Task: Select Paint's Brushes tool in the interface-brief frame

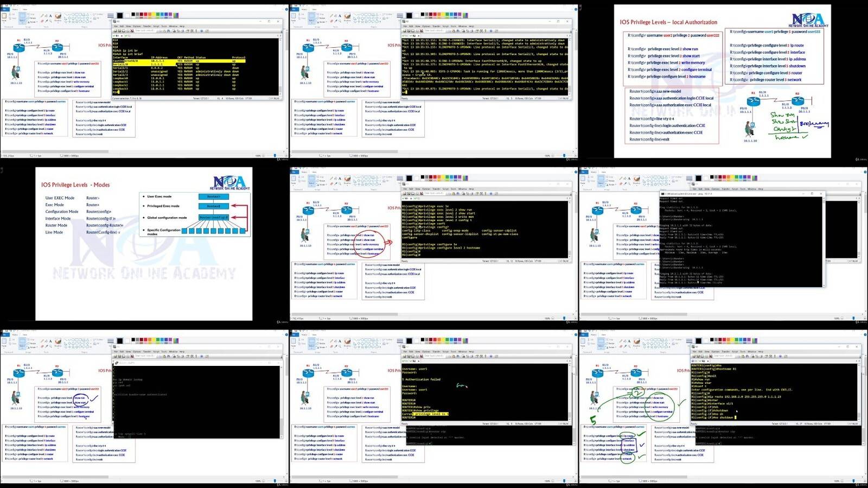Action: click(58, 17)
